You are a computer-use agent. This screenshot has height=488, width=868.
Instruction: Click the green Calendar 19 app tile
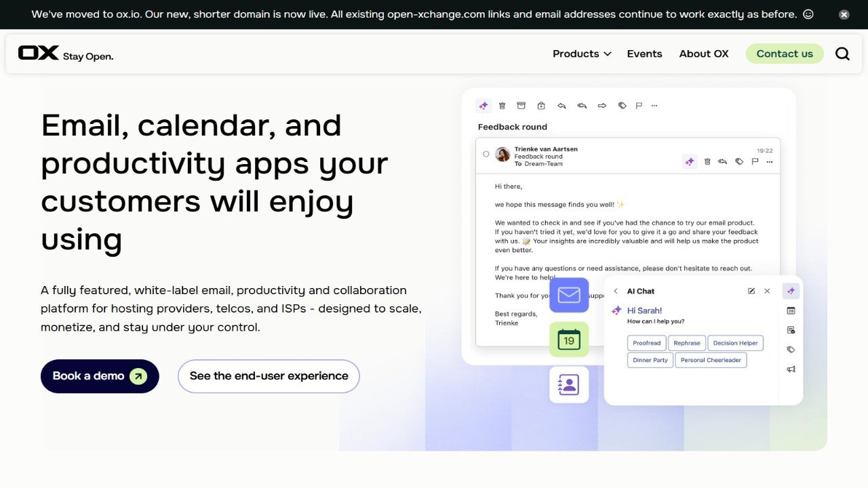[x=569, y=340]
